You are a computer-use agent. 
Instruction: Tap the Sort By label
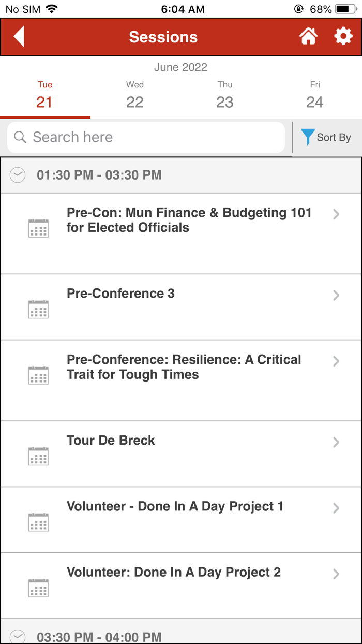pos(335,137)
